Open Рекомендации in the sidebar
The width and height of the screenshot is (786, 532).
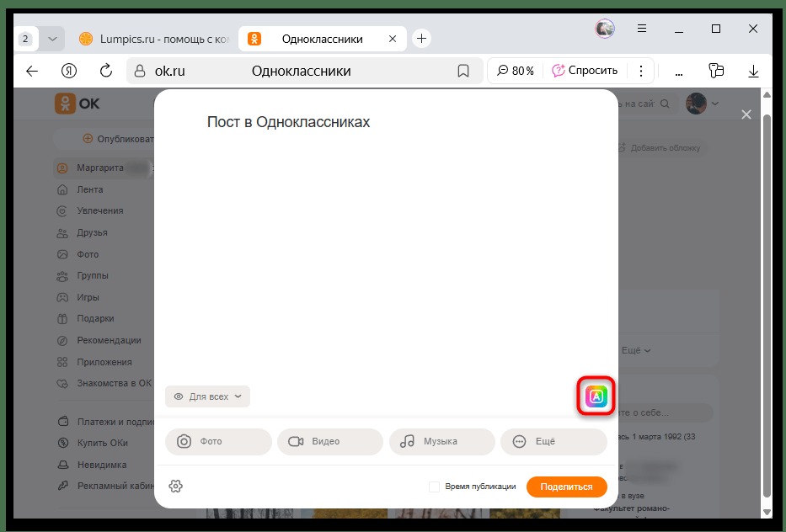[109, 340]
